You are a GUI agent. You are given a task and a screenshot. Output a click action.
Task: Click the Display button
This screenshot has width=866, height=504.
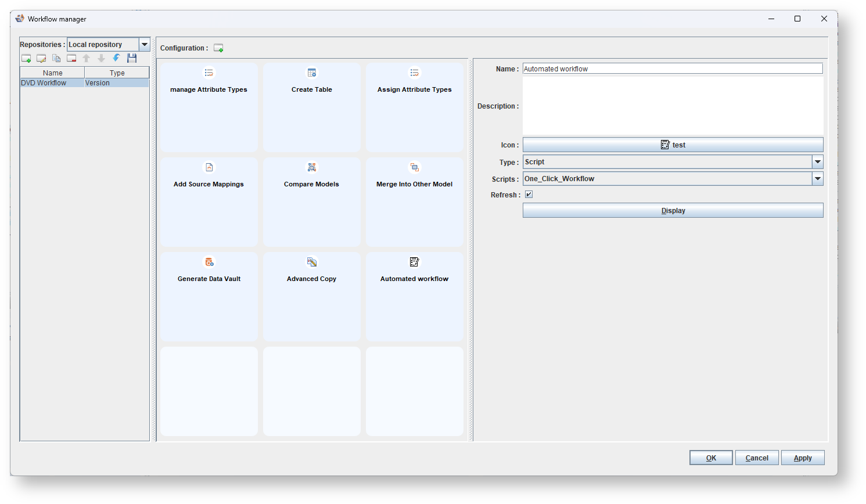point(673,210)
